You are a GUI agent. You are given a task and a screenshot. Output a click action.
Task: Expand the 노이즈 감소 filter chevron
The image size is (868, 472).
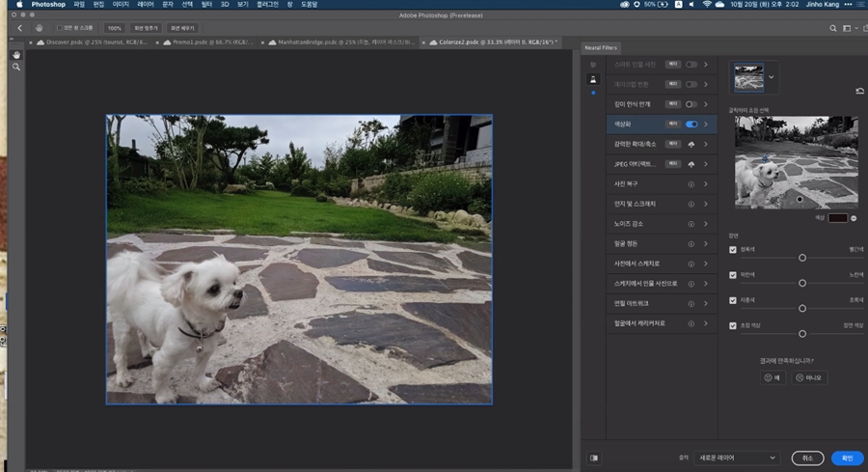point(706,224)
